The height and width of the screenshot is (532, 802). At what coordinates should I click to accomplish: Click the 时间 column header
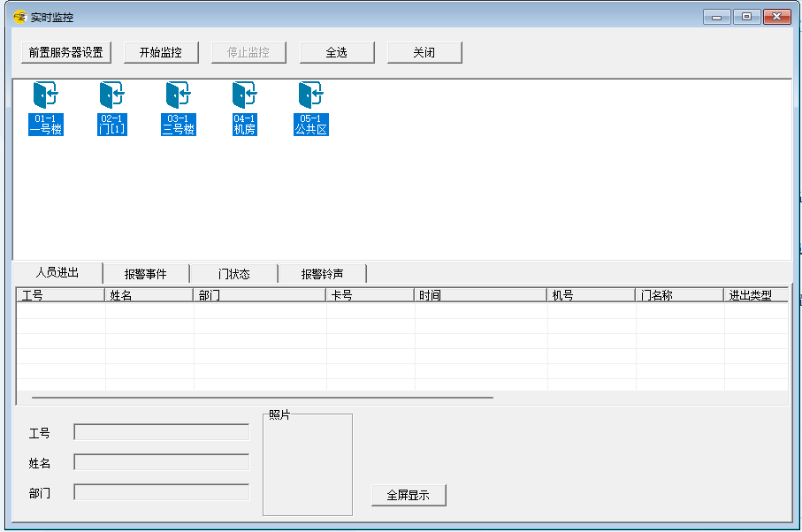[480, 295]
